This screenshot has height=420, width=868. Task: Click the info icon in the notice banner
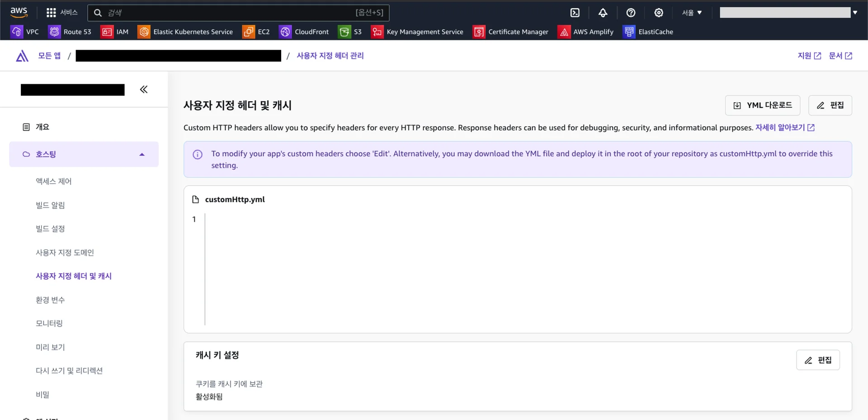(198, 154)
